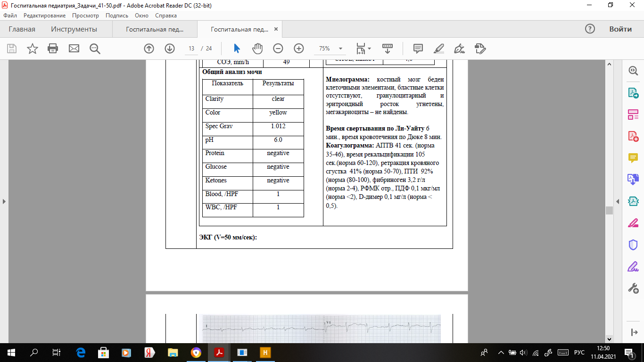Open the Подпись menu

(x=117, y=16)
